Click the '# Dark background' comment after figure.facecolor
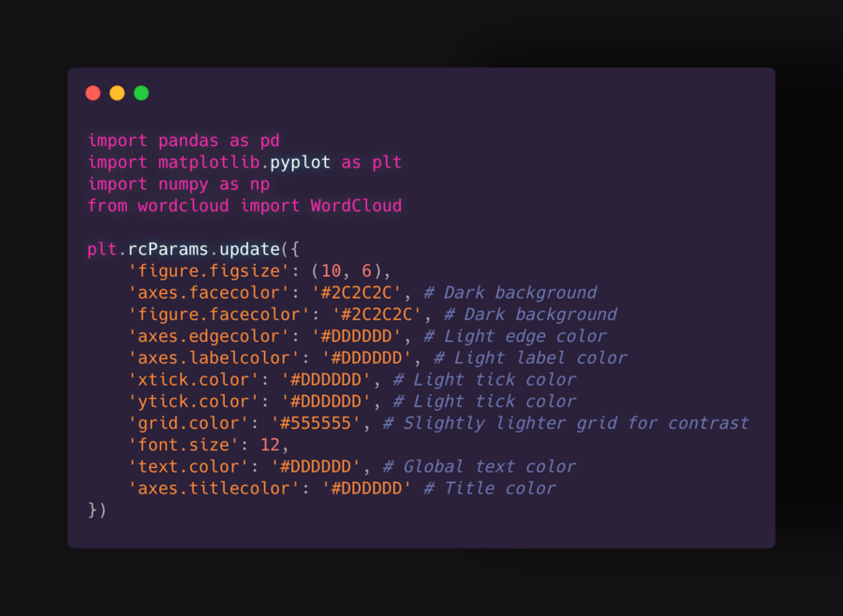 coord(530,315)
